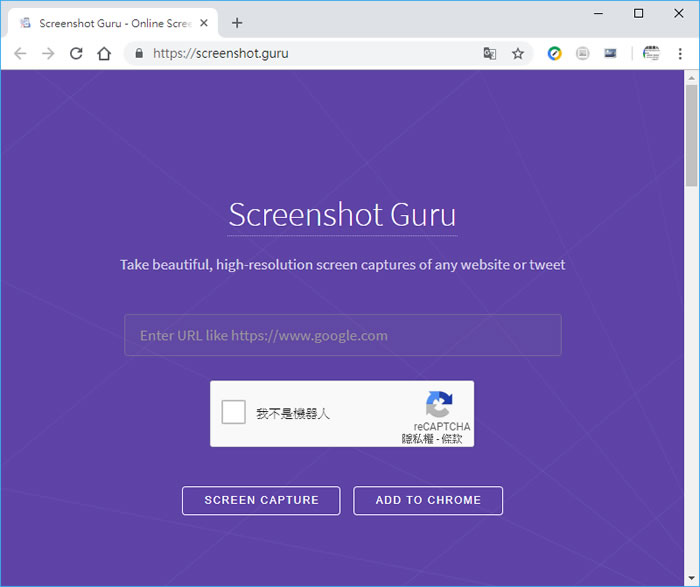Click the gray round extension icon
Viewport: 700px width, 587px height.
pyautogui.click(x=582, y=54)
